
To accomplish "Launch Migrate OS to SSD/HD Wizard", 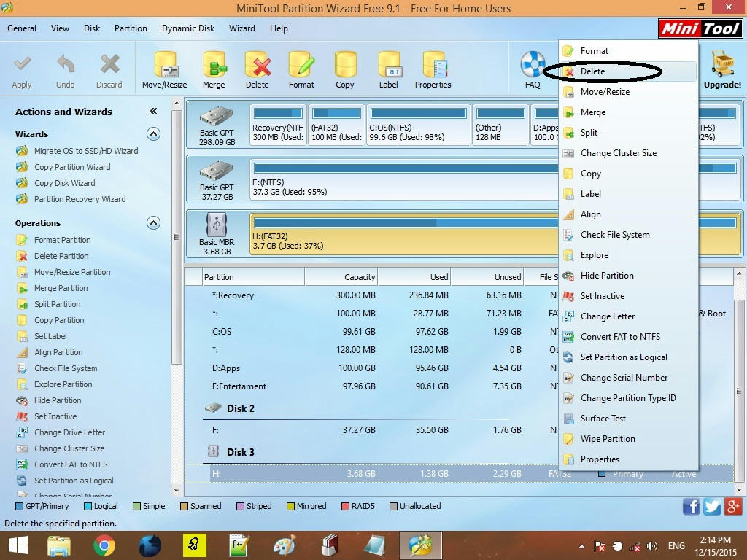I will tap(86, 151).
